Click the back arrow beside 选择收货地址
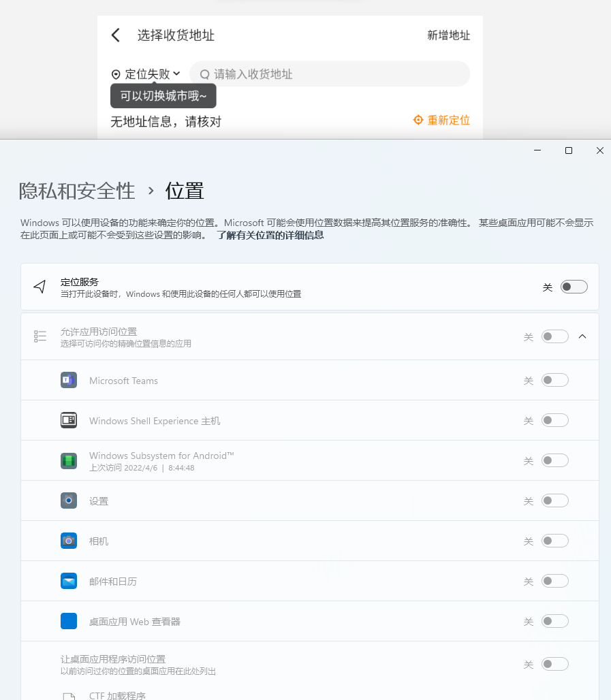This screenshot has height=700, width=611. click(x=116, y=35)
